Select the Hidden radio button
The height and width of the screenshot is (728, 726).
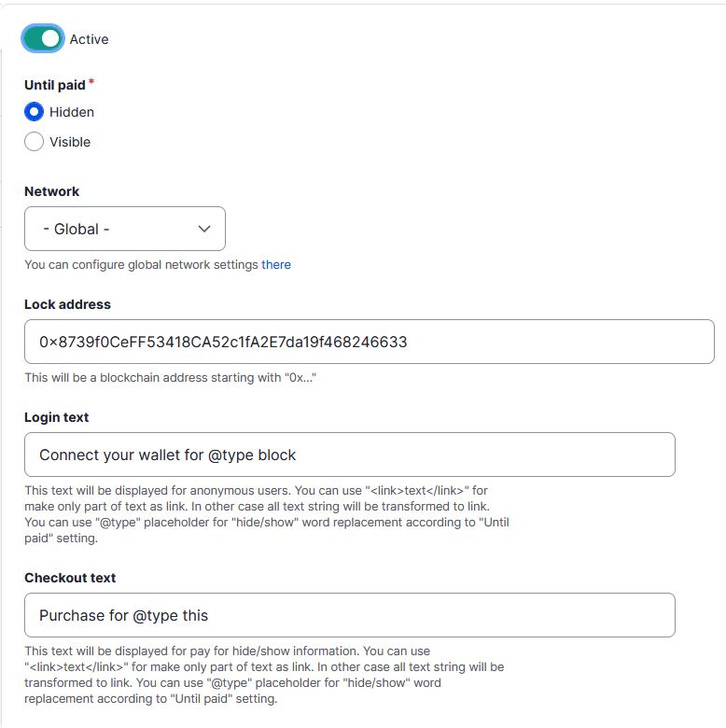point(34,112)
